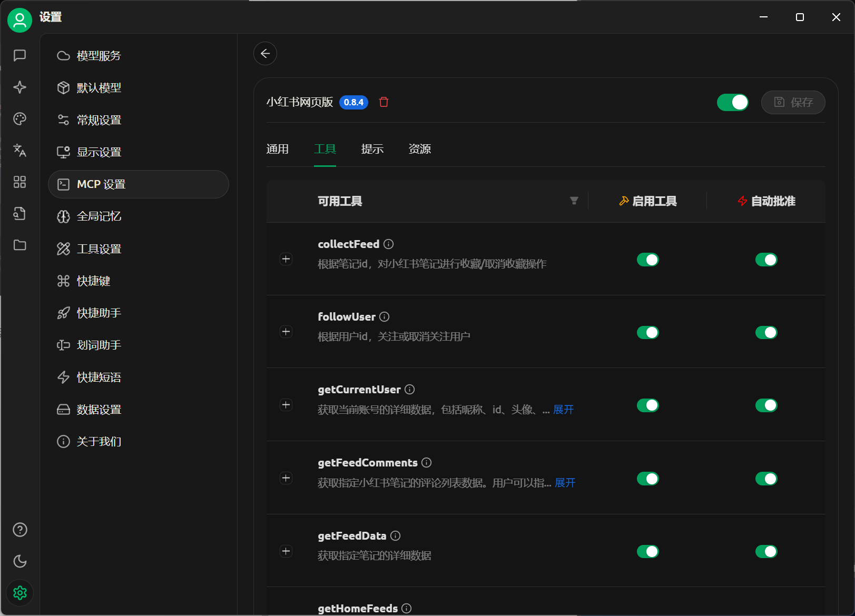The width and height of the screenshot is (855, 616).
Task: Open 划词助手 settings section
Action: coord(139,345)
